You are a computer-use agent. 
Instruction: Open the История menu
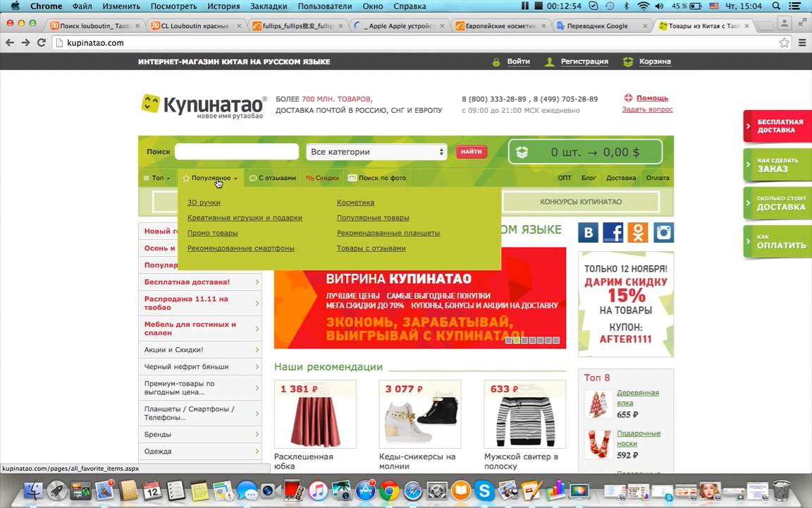[223, 6]
